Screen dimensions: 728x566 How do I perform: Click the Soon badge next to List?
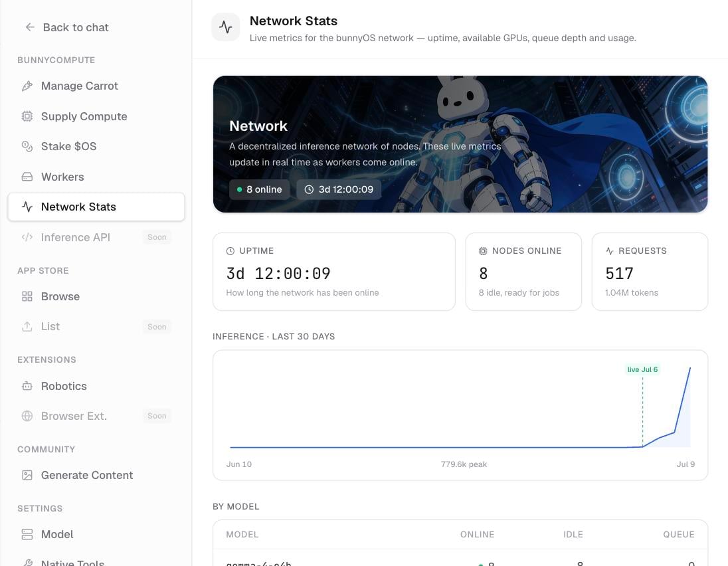pos(157,327)
